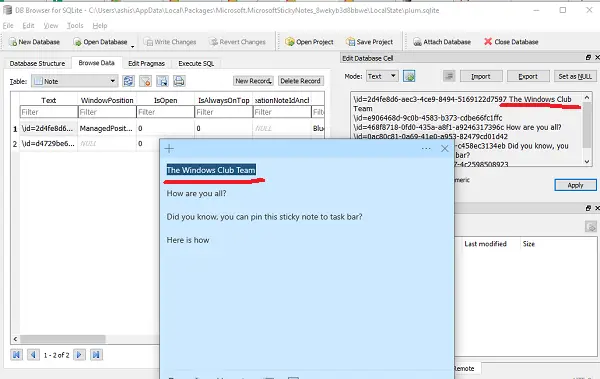Click the print table icon
The height and width of the screenshot is (379, 600).
(x=179, y=81)
